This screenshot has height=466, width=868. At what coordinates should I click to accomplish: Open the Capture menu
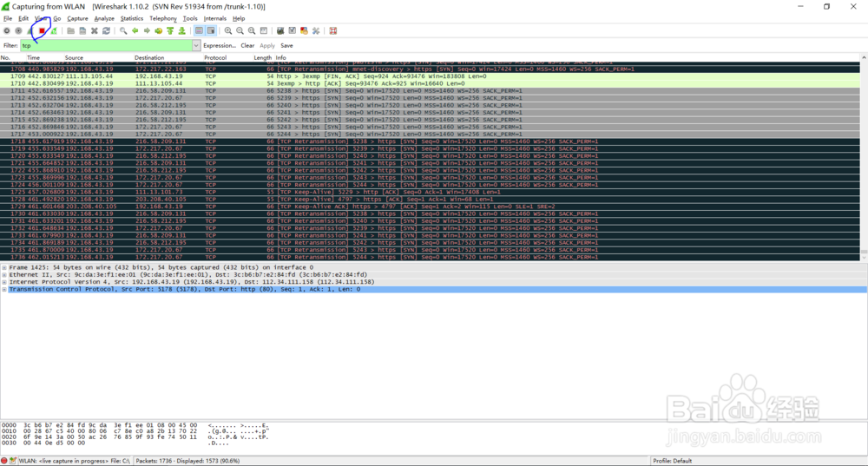click(x=77, y=18)
